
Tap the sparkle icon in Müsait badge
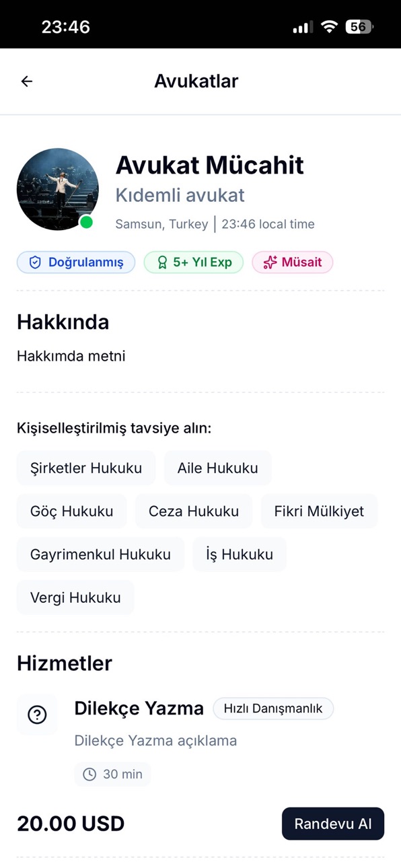click(x=270, y=262)
